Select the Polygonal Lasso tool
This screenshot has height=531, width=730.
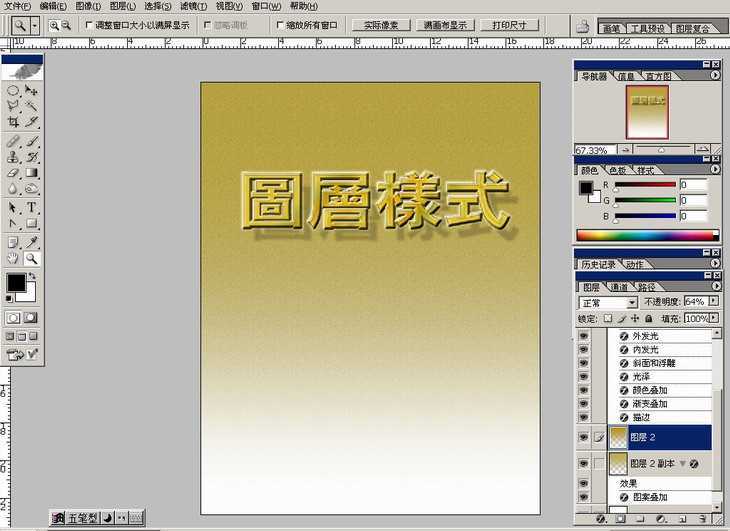(13, 106)
